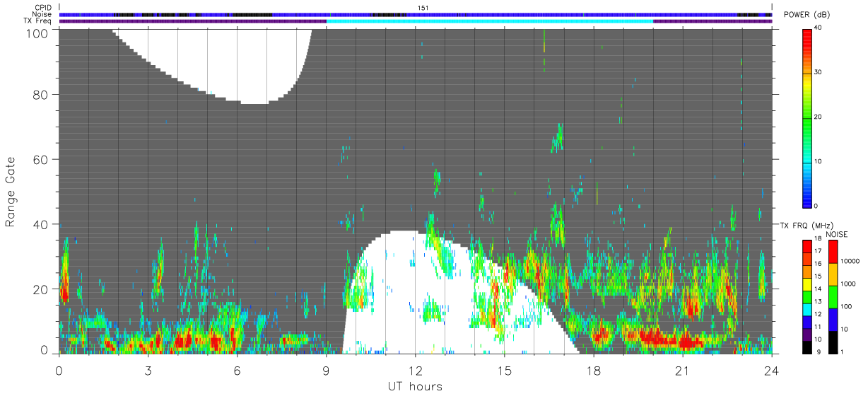The image size is (868, 401).
Task: Click the 30 label on the POWER colorbar
Action: click(x=819, y=73)
